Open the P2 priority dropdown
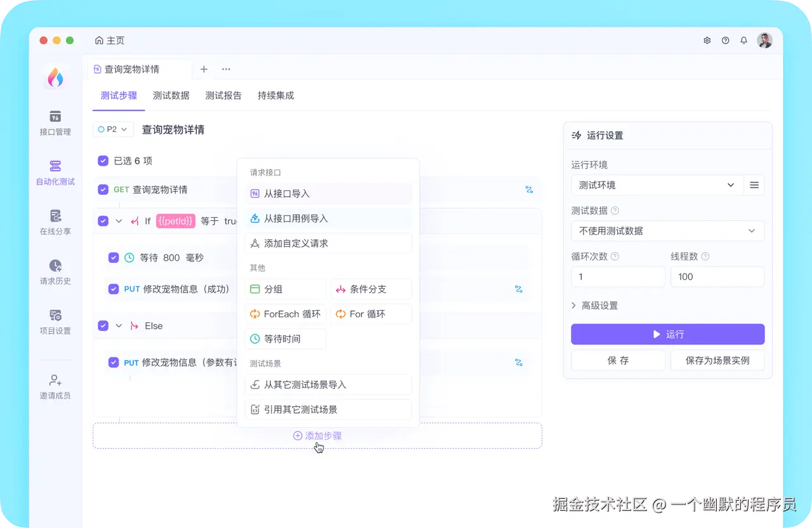The height and width of the screenshot is (528, 812). [x=112, y=129]
